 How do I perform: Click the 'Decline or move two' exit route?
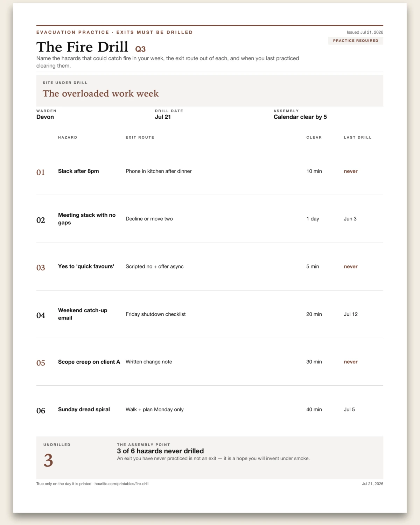coord(149,219)
